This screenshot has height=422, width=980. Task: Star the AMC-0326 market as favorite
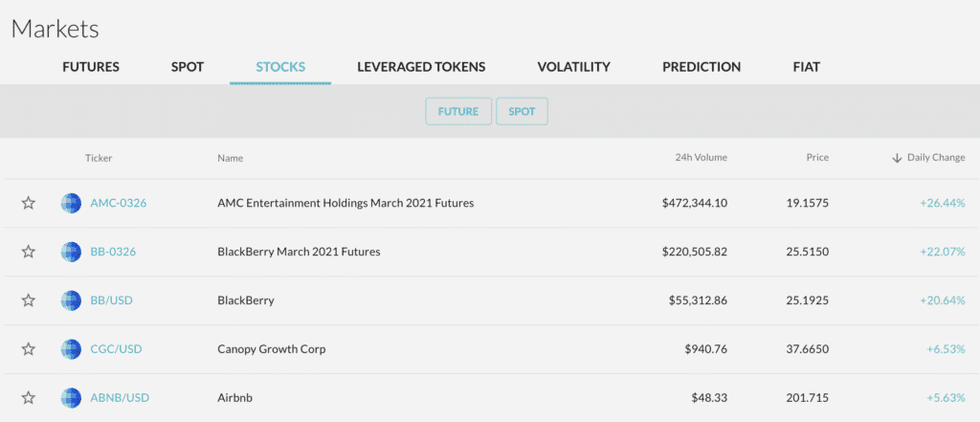tap(29, 203)
